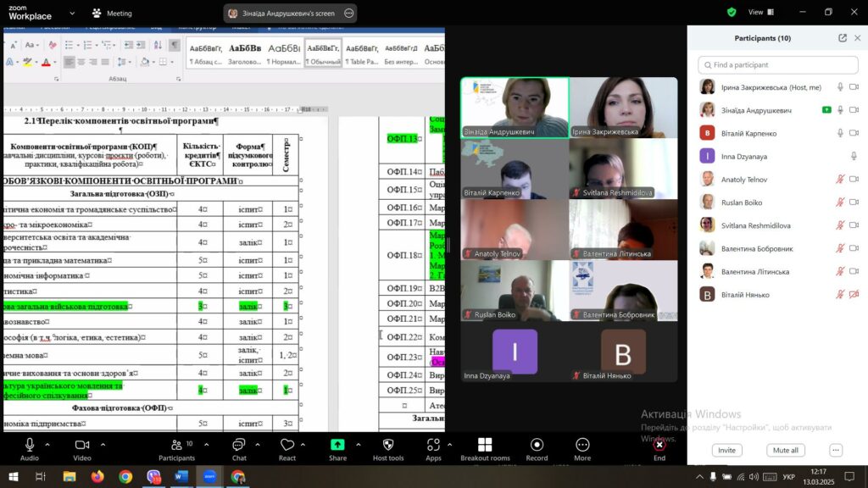Screen dimensions: 868x488
Task: Mute Inna Dzyanaya's microphone in participants list
Action: tap(854, 157)
